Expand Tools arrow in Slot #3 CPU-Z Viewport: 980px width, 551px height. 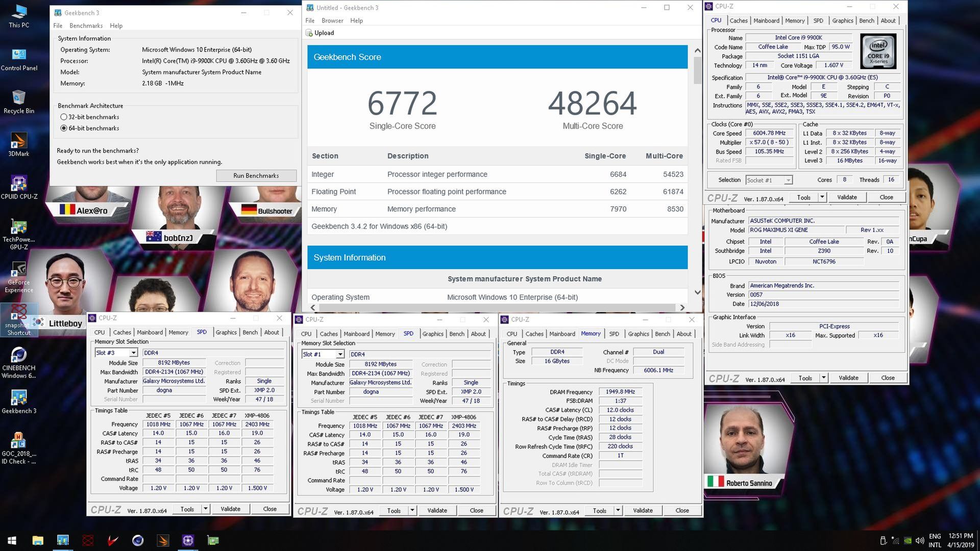click(x=205, y=509)
